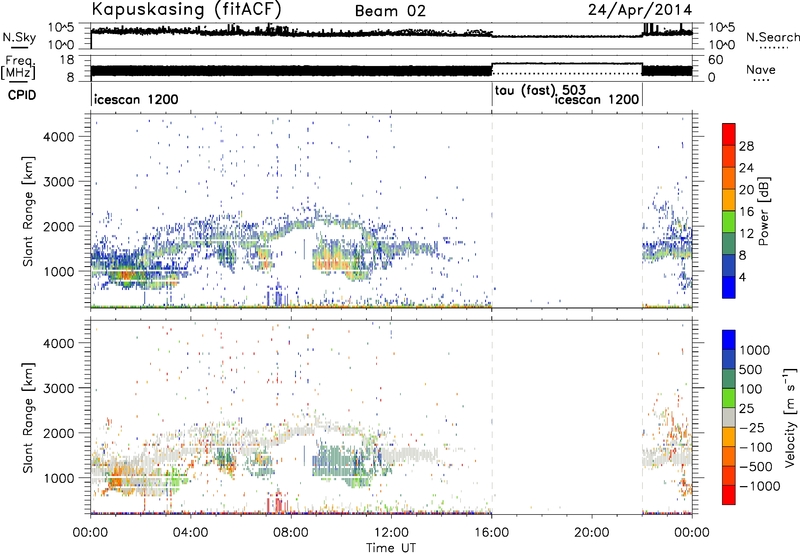Click the '4' tick on the power colorbar

click(x=742, y=277)
